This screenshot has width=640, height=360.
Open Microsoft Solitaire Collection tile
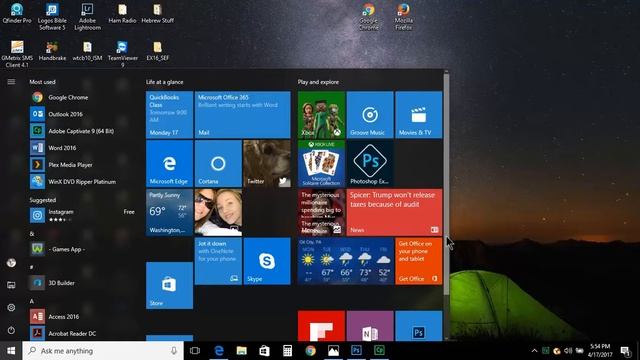(321, 163)
